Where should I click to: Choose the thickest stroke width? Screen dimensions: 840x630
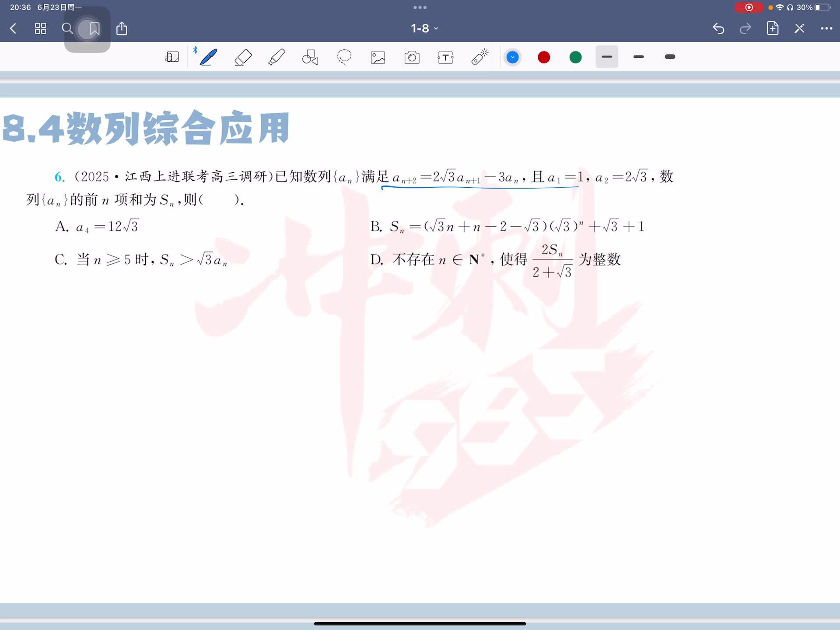click(670, 57)
